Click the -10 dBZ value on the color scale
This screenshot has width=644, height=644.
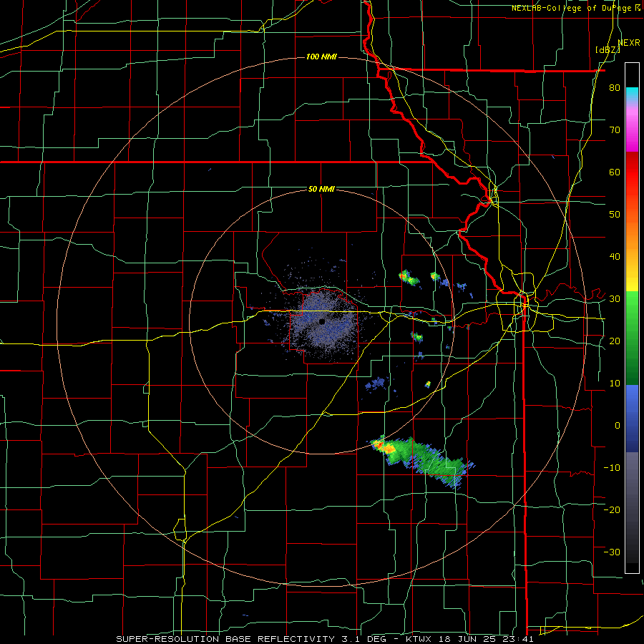tap(612, 467)
